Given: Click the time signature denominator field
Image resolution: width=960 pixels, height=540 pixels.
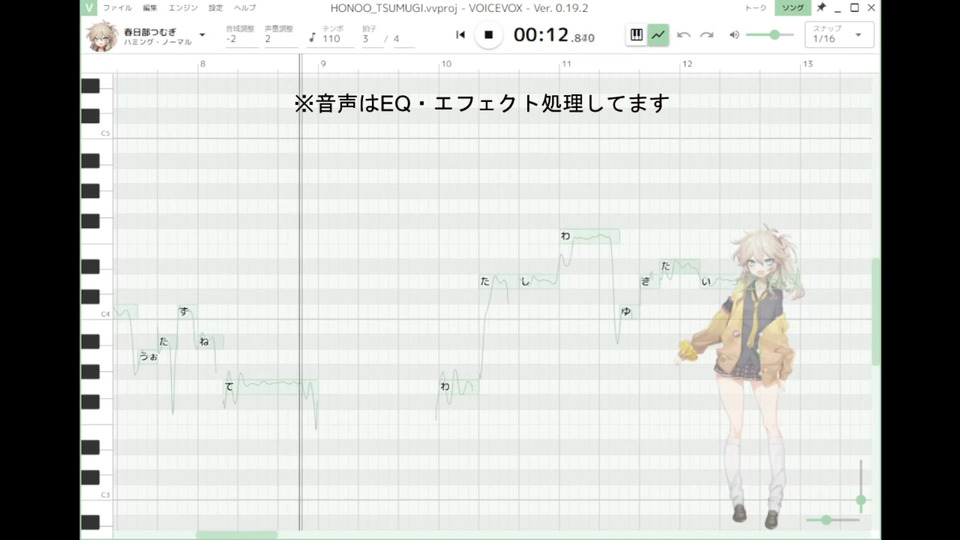Looking at the screenshot, I should 403,39.
